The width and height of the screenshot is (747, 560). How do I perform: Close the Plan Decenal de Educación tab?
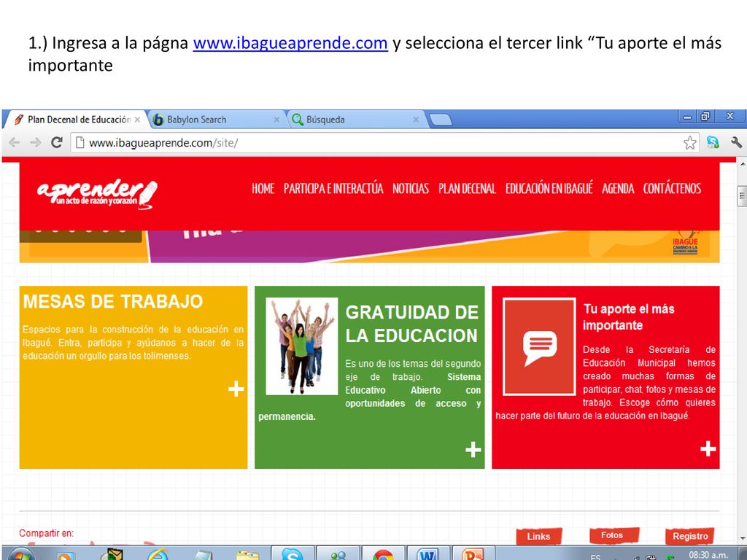tap(137, 120)
